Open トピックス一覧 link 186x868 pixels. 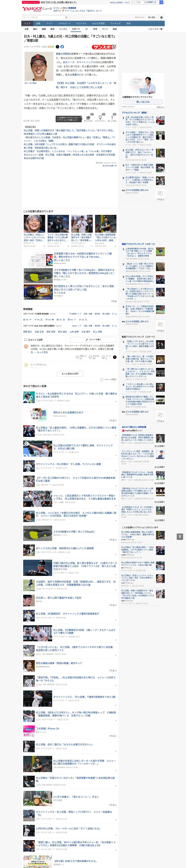(156, 29)
